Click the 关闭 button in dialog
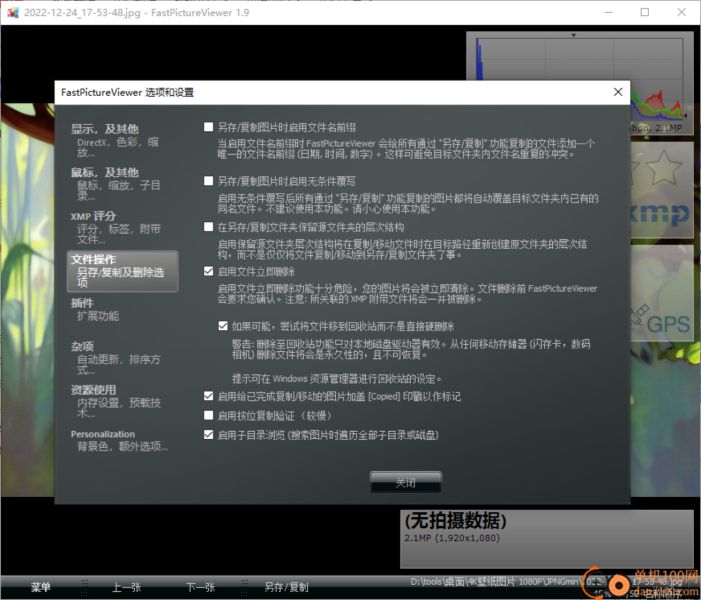 click(405, 482)
